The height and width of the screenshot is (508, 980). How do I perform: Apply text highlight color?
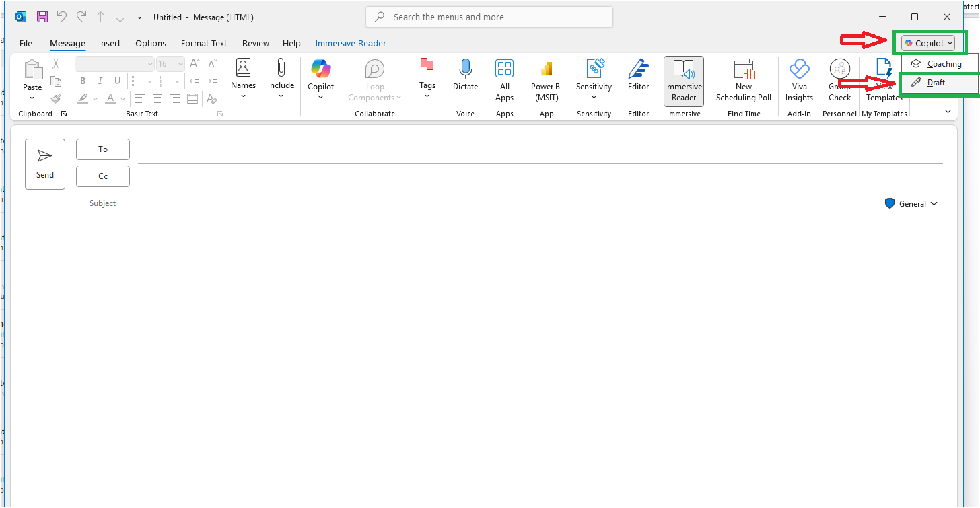click(x=83, y=99)
